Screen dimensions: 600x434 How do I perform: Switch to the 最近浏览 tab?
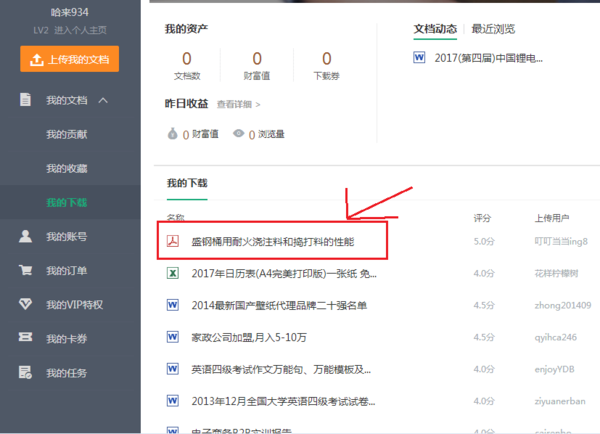click(x=493, y=29)
